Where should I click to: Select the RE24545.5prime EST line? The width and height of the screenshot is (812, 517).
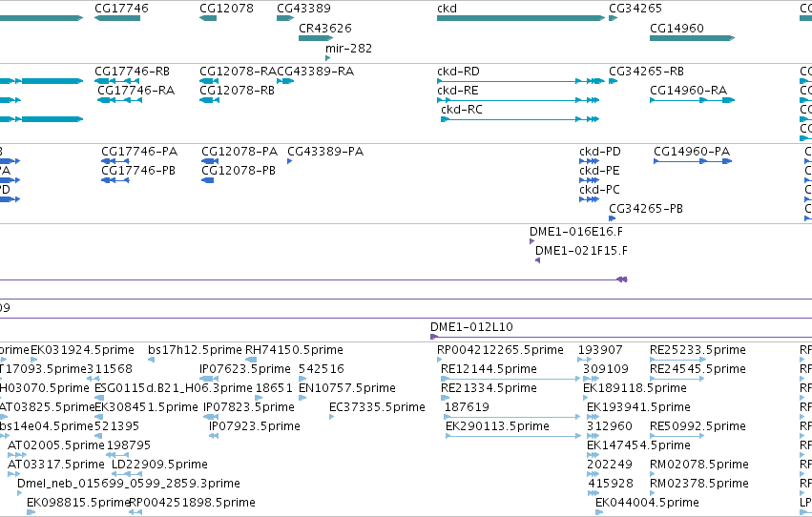[x=677, y=379]
